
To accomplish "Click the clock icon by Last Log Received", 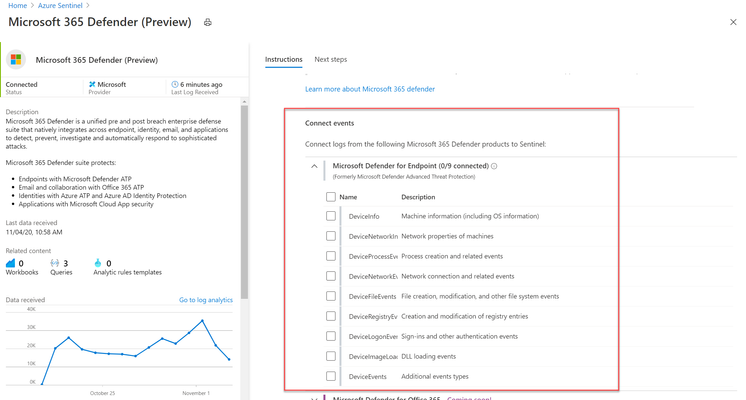I will tap(175, 84).
